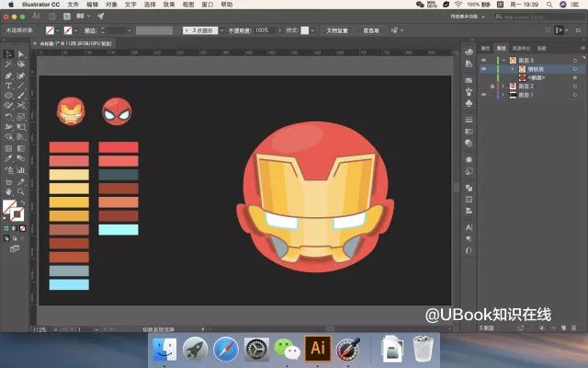Select the Zoom magnifier tool
The image size is (588, 368).
click(21, 192)
